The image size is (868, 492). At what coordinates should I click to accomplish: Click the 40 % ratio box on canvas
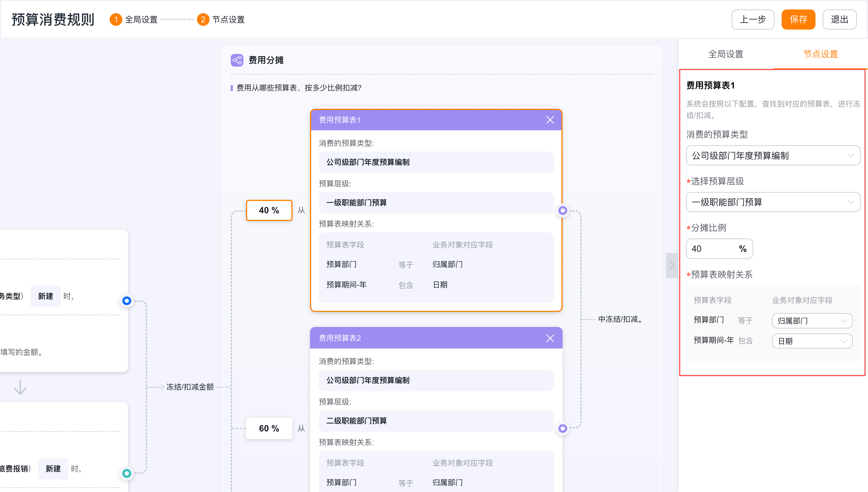[269, 210]
